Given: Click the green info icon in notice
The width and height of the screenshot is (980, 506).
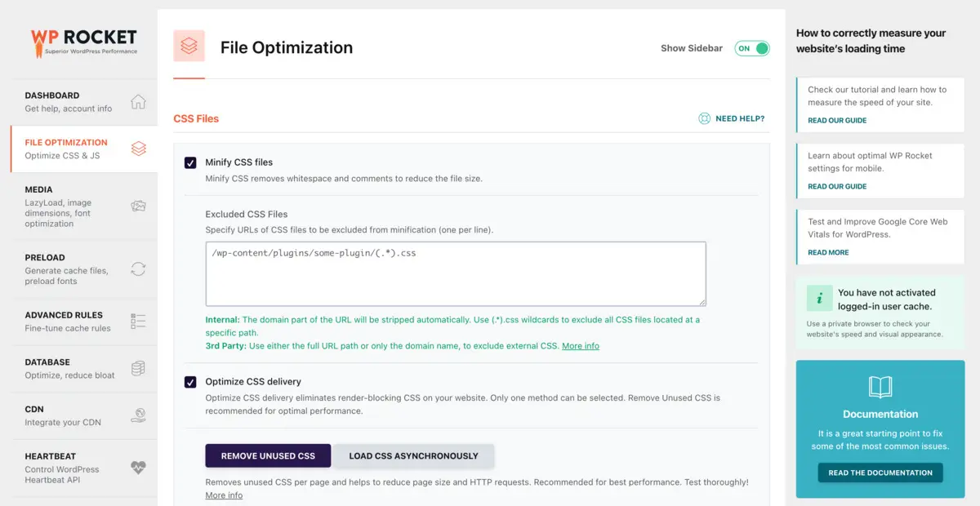Looking at the screenshot, I should coord(819,299).
